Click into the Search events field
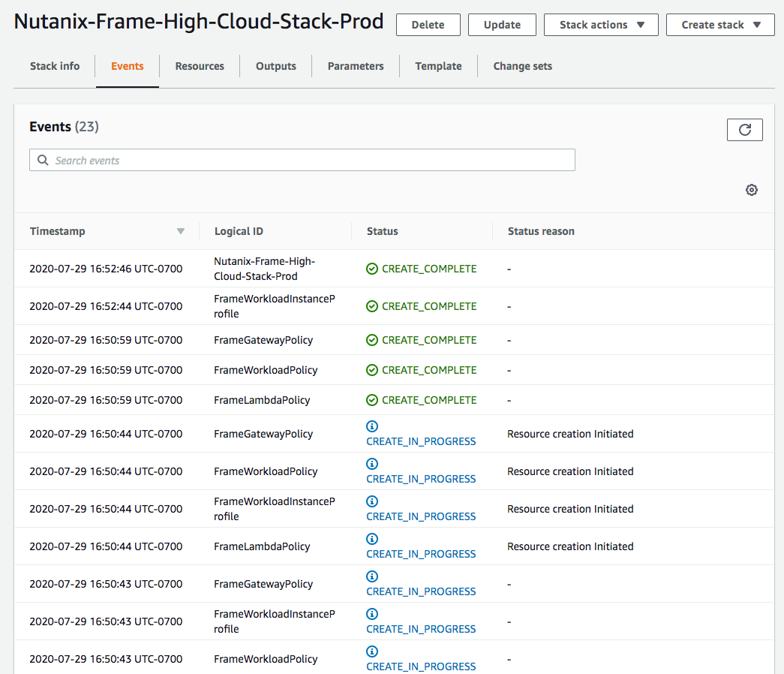The height and width of the screenshot is (674, 784). click(x=300, y=160)
